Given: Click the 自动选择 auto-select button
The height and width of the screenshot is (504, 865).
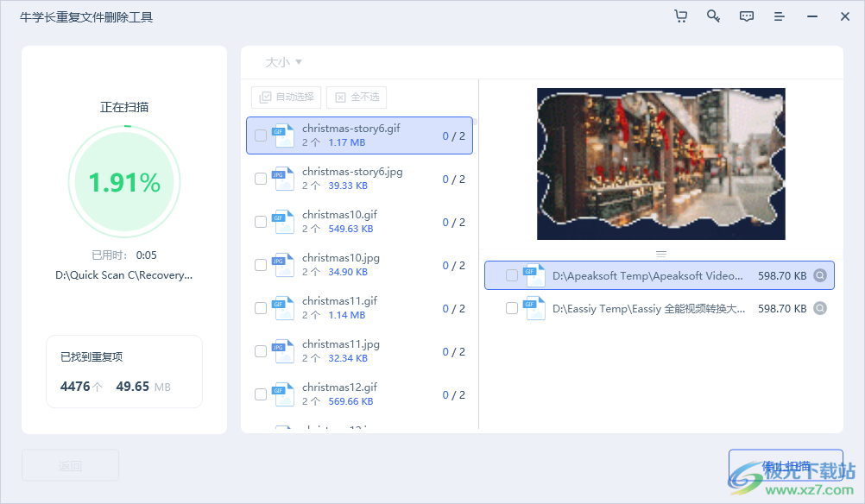Looking at the screenshot, I should coord(287,98).
